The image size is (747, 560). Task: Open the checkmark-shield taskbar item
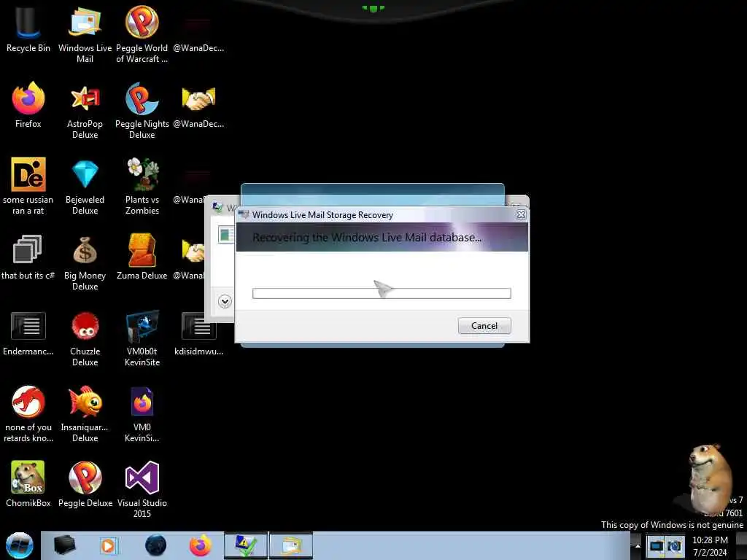tap(246, 545)
